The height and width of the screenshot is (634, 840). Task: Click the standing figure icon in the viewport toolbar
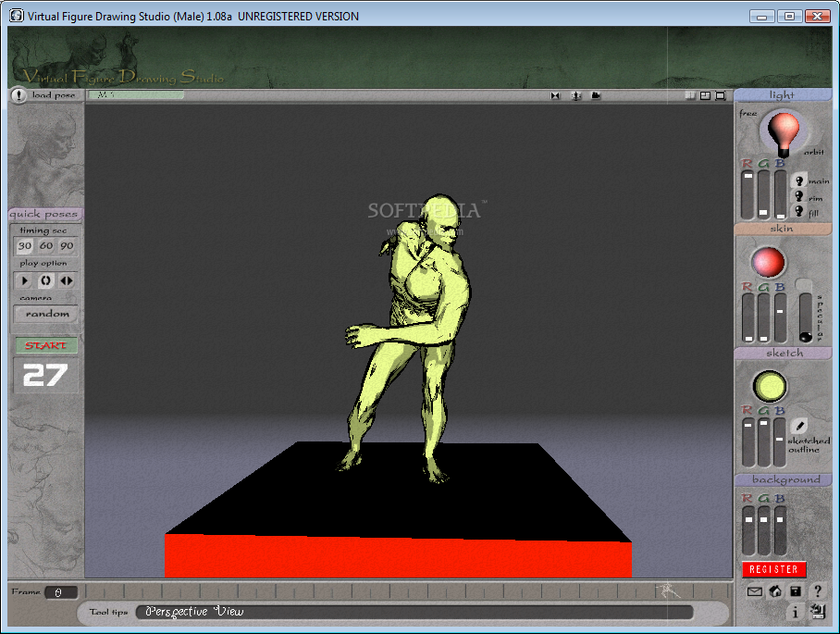click(x=576, y=96)
